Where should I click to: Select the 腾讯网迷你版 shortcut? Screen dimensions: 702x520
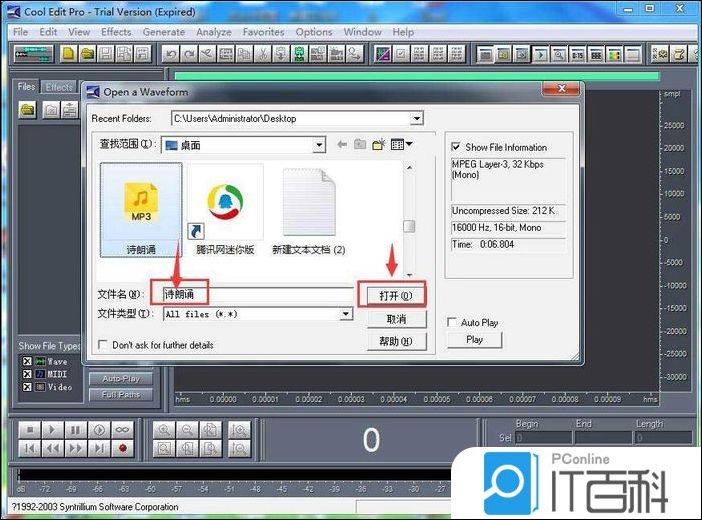point(225,210)
